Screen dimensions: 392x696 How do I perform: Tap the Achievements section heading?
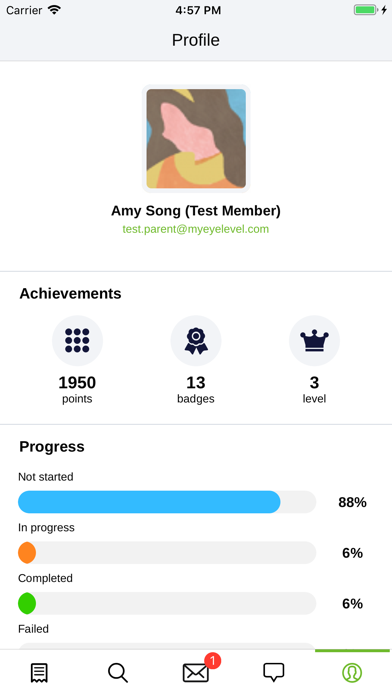[x=70, y=293]
